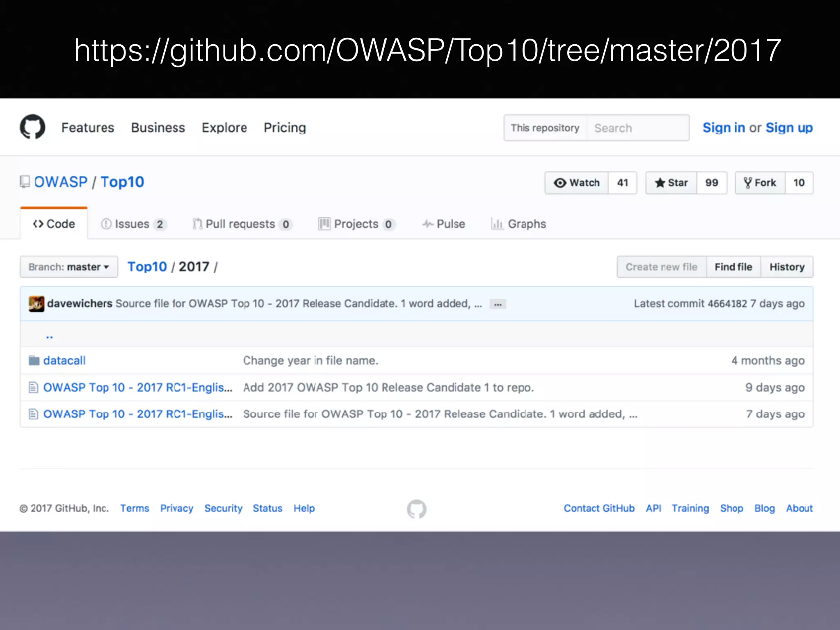Image resolution: width=840 pixels, height=630 pixels.
Task: Click the Sign up link
Action: click(789, 128)
